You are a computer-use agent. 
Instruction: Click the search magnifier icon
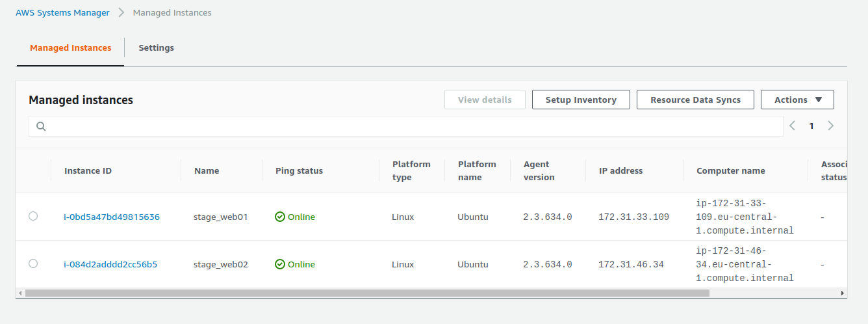tap(41, 127)
